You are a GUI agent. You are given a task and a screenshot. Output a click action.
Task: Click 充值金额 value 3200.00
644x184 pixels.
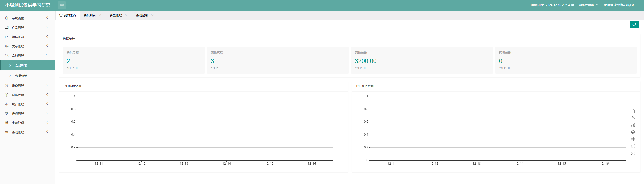pos(366,61)
